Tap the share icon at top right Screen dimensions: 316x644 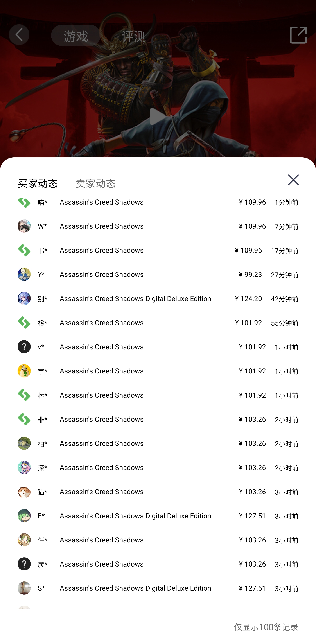tap(298, 35)
